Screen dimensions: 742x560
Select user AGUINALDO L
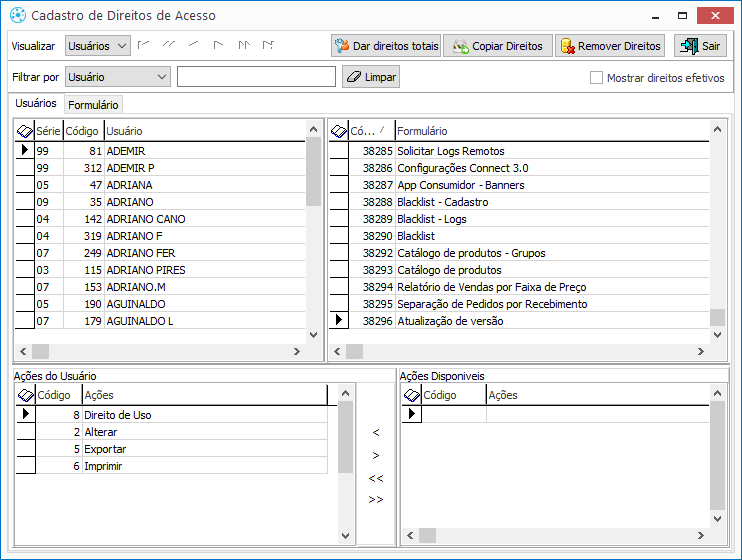(161, 321)
